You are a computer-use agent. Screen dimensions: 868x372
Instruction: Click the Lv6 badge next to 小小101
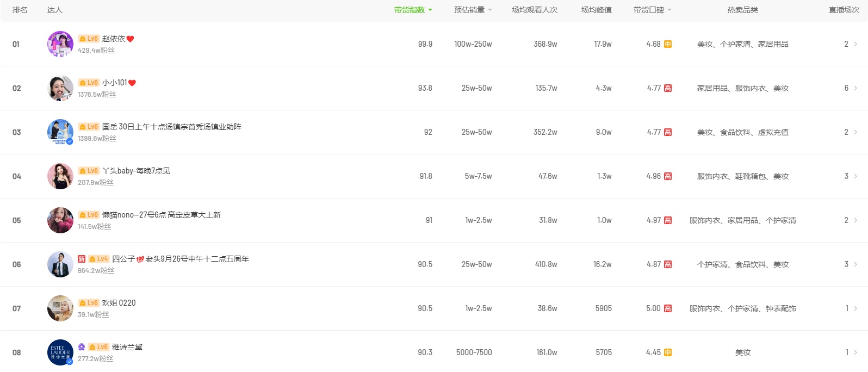click(x=89, y=83)
